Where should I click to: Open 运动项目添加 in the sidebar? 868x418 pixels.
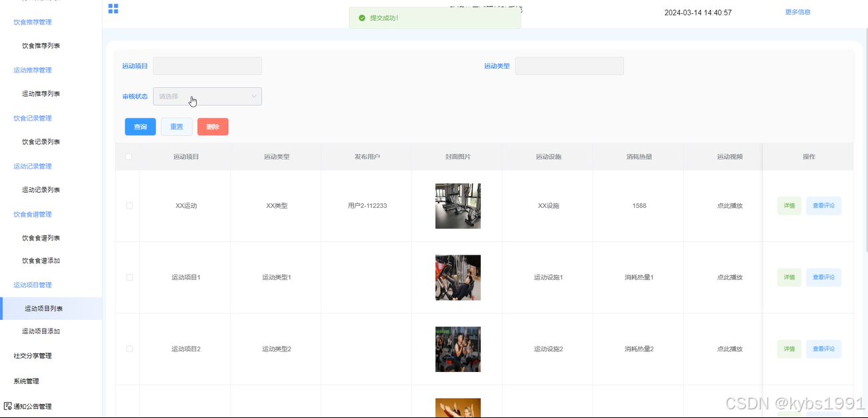tap(41, 331)
